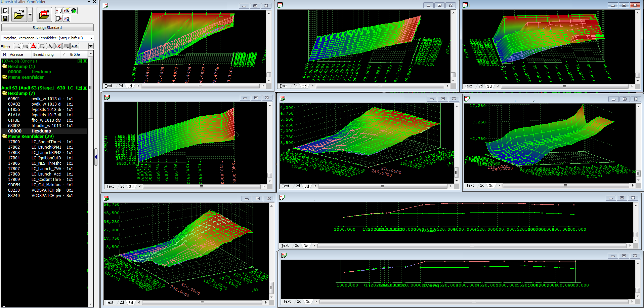Switch top-center map window to 2d tab

pyautogui.click(x=295, y=86)
